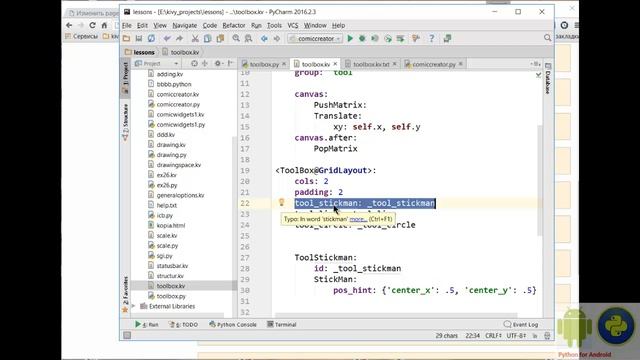Image resolution: width=640 pixels, height=360 pixels.
Task: Open the Navigate menu
Action: coord(184,25)
